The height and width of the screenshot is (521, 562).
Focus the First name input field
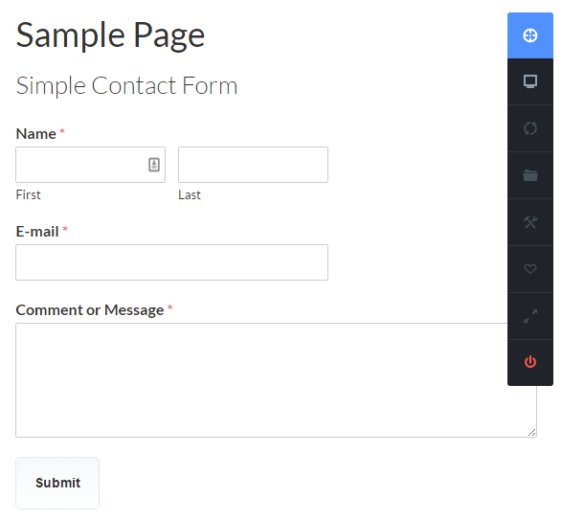[x=90, y=164]
